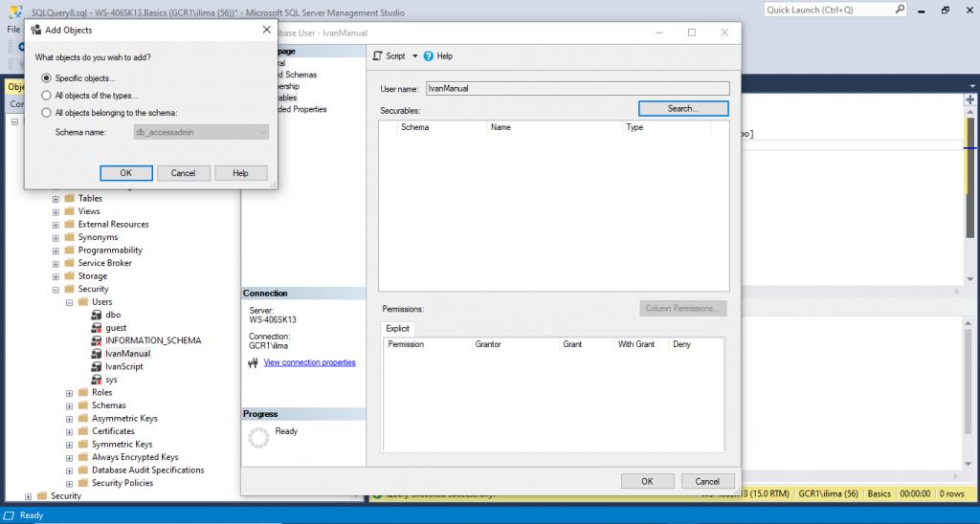
Task: Sort securables by Schema column header
Action: 442,127
